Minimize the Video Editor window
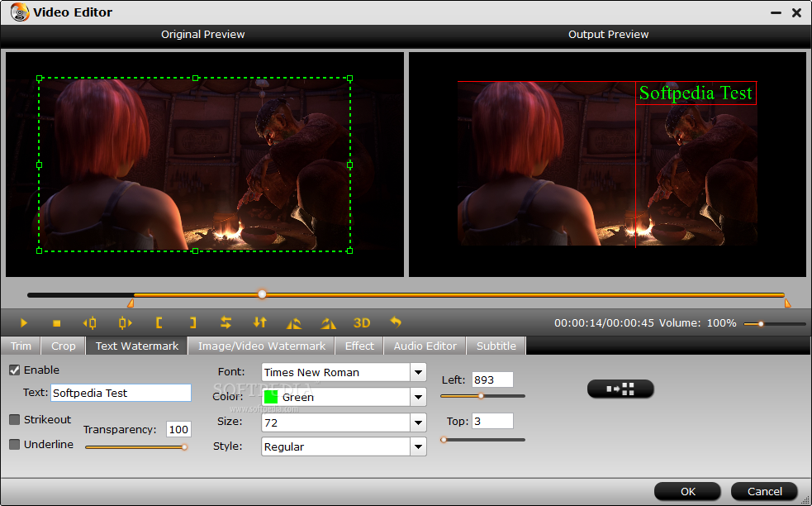 pos(776,12)
